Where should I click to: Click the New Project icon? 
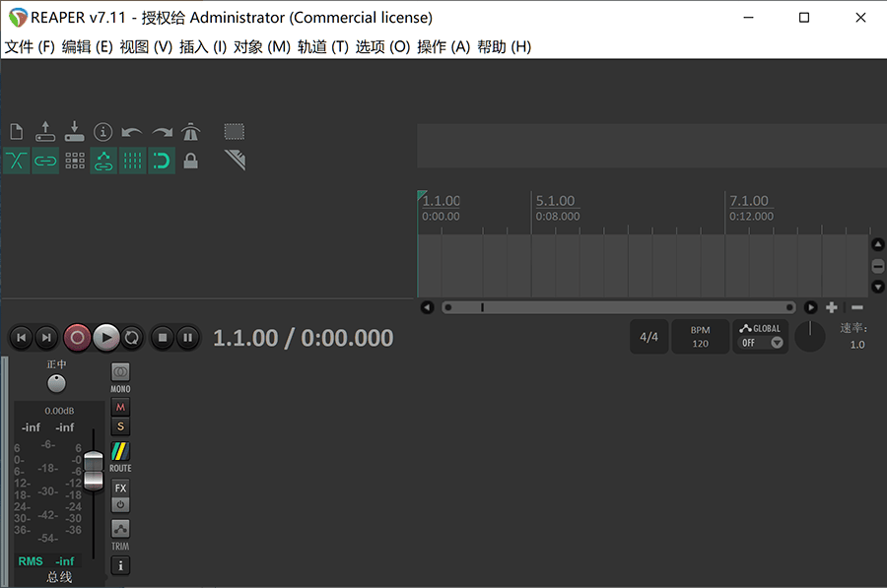click(16, 132)
